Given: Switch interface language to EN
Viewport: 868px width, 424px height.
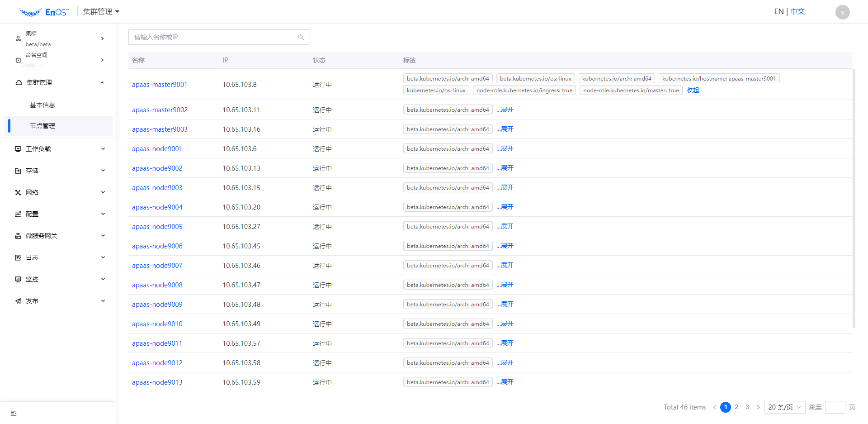Looking at the screenshot, I should tap(778, 11).
